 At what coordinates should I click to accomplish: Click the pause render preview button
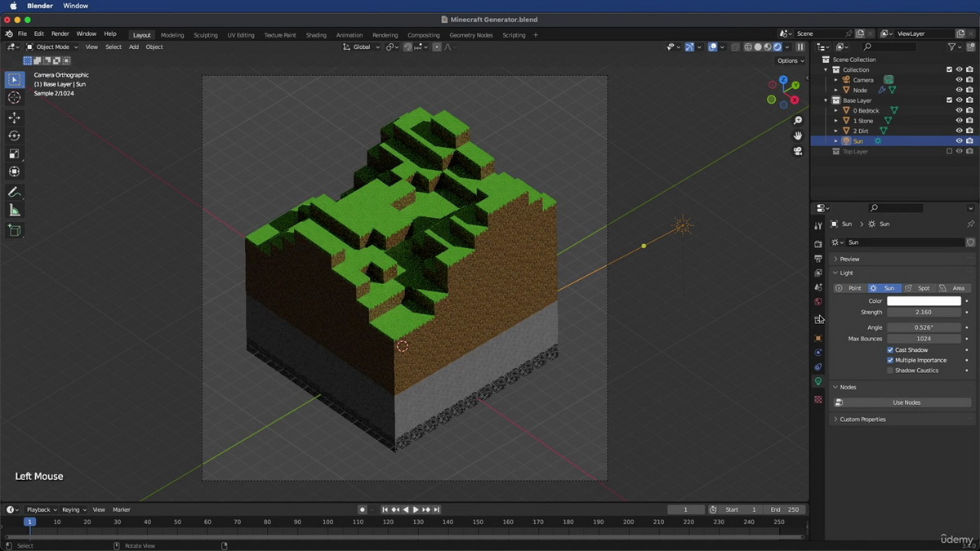(800, 47)
